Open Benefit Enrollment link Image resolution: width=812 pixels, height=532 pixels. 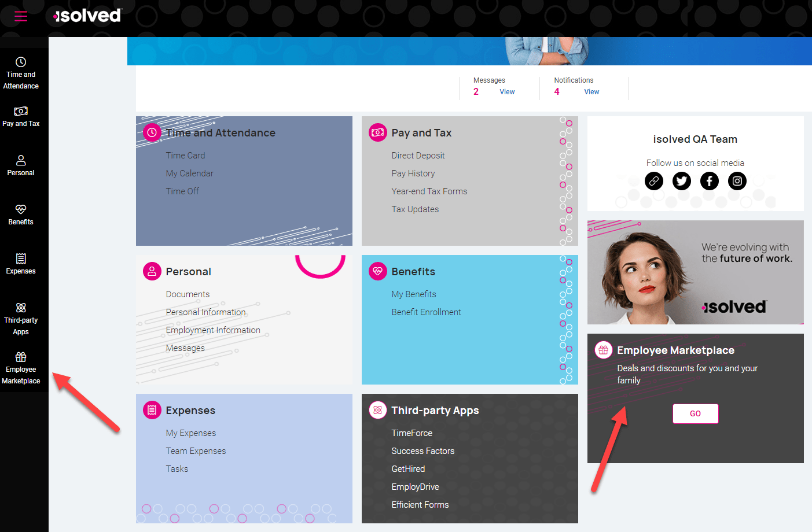tap(426, 312)
